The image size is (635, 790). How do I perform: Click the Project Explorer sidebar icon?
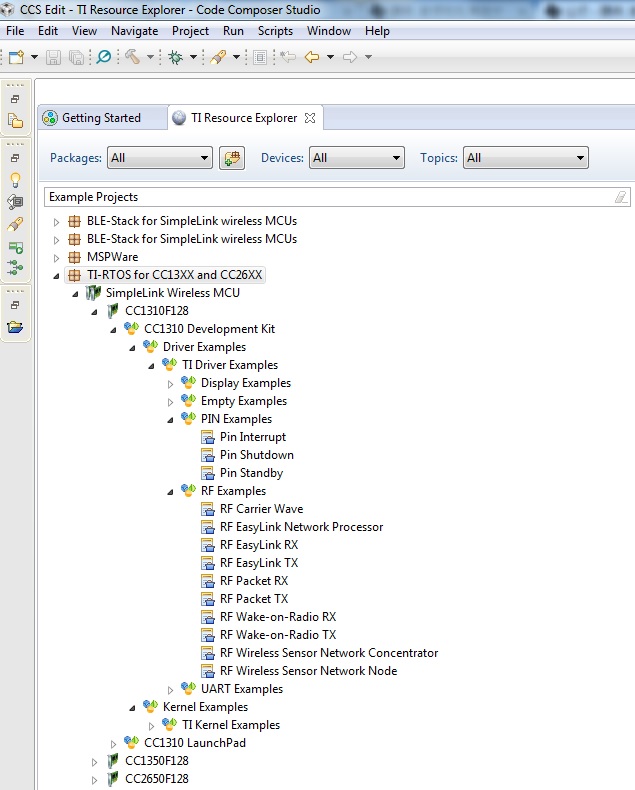16,121
